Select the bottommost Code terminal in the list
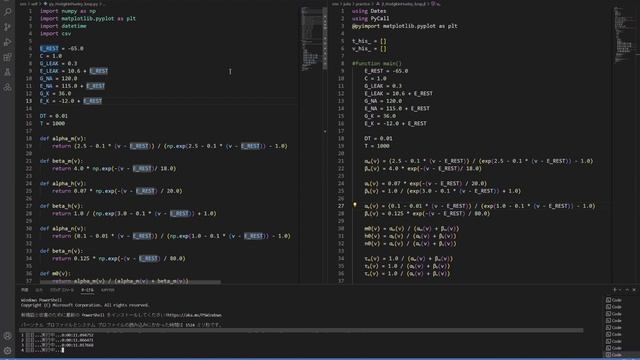Screen dimensions: 640x360 (613, 355)
